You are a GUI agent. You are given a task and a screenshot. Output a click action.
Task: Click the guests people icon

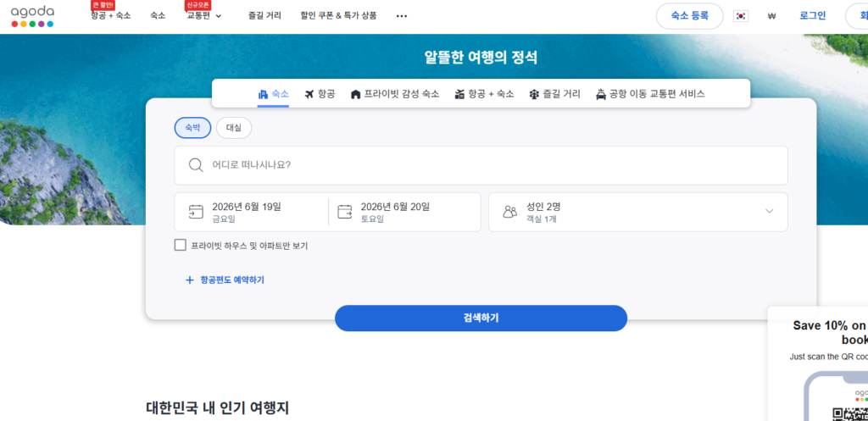509,212
